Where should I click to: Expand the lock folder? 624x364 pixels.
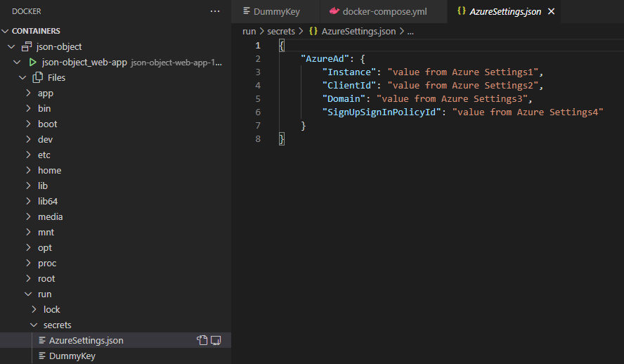34,309
